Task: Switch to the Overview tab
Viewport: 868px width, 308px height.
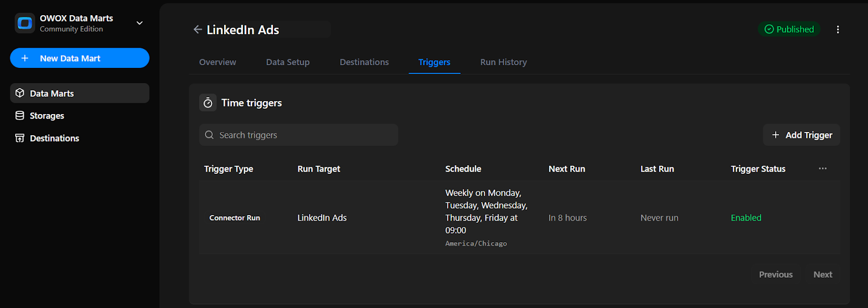Action: (218, 62)
